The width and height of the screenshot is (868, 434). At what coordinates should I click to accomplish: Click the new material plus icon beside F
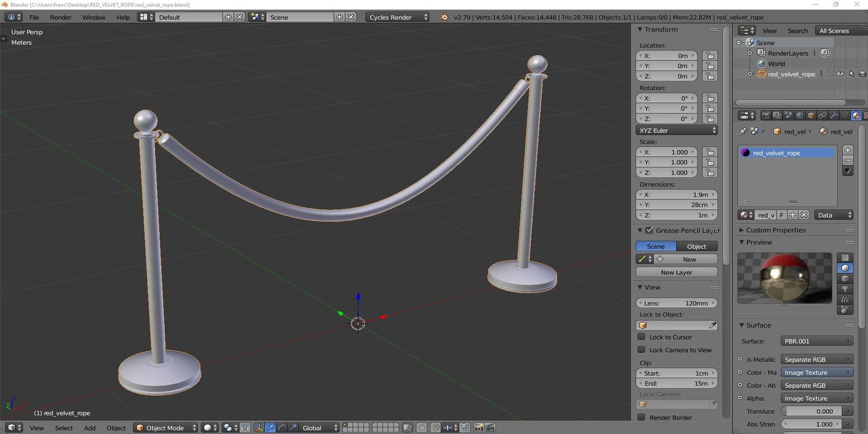click(793, 215)
